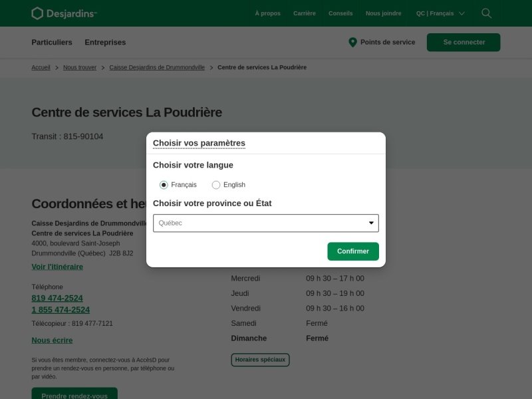The width and height of the screenshot is (532, 399).
Task: Follow the Voir l'itinéraire link
Action: (x=57, y=267)
